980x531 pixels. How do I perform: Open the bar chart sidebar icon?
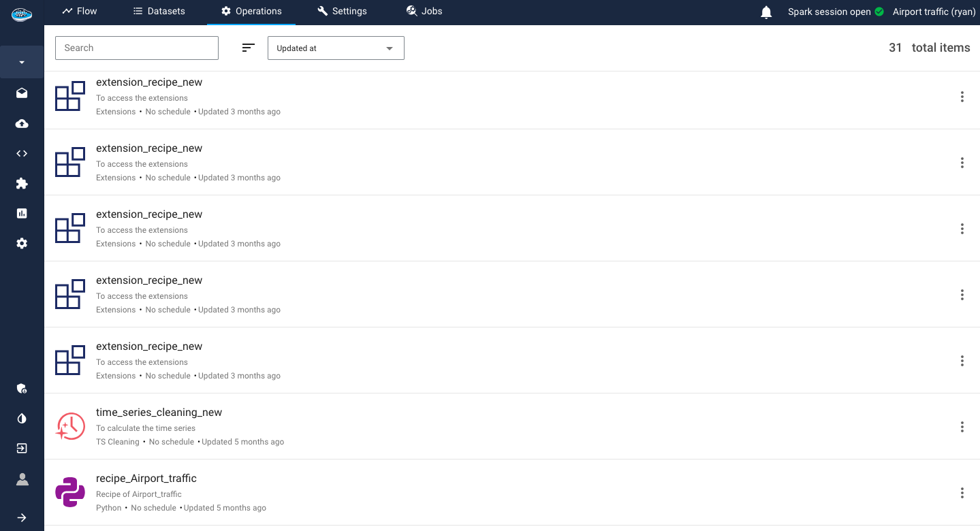pyautogui.click(x=22, y=213)
